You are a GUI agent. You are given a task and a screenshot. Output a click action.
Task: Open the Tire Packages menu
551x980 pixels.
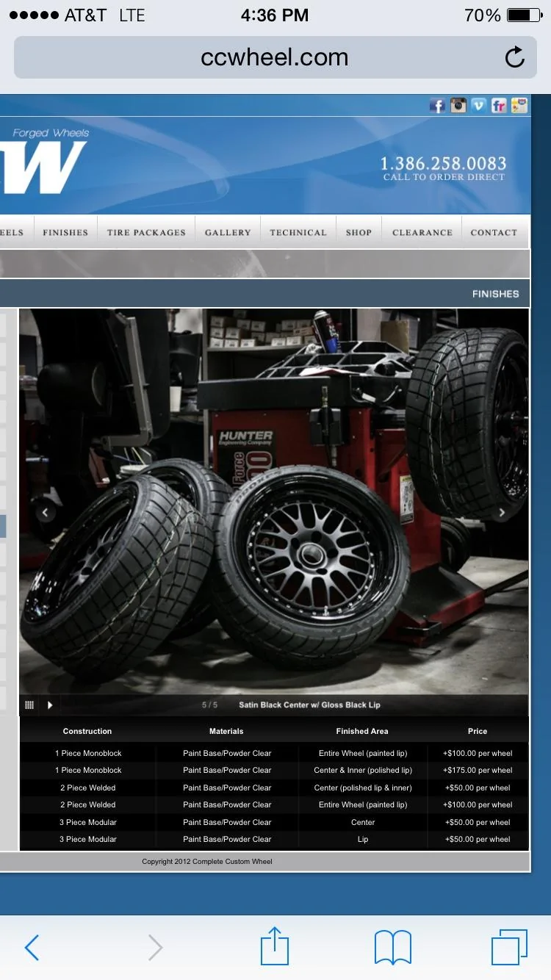146,232
